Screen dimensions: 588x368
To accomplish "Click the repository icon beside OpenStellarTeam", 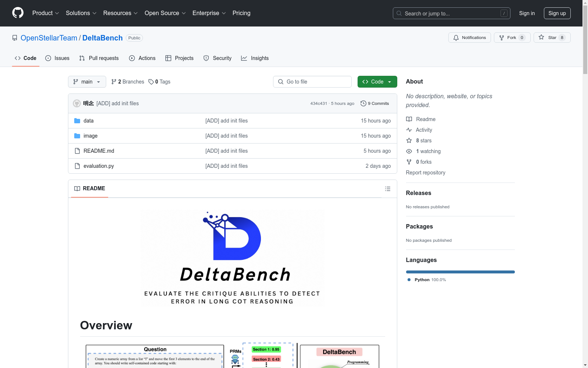I will (x=15, y=38).
